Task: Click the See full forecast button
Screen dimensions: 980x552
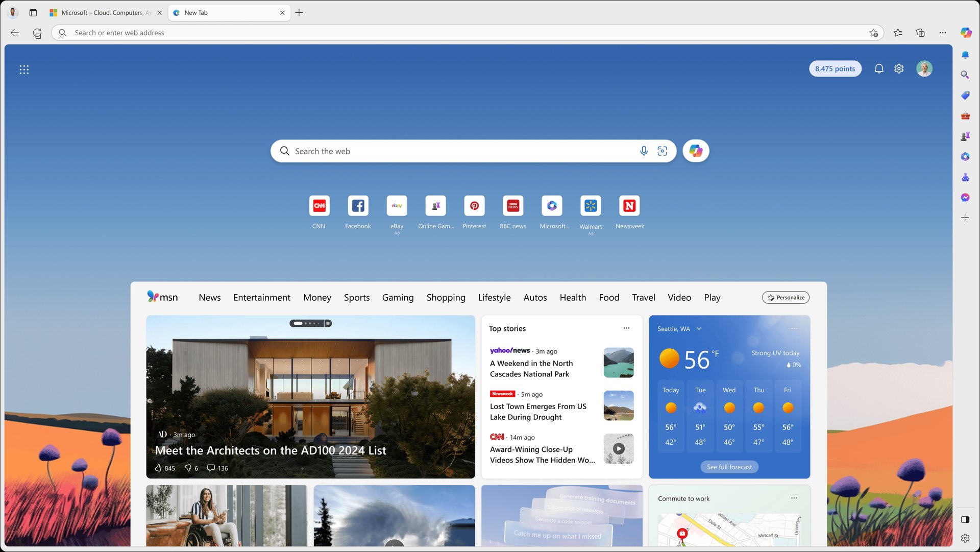Action: pos(729,466)
